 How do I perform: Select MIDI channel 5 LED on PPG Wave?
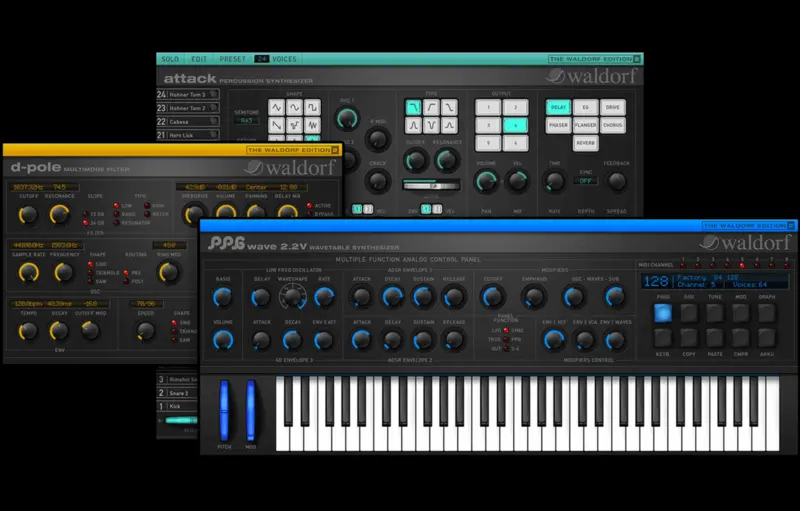[742, 266]
